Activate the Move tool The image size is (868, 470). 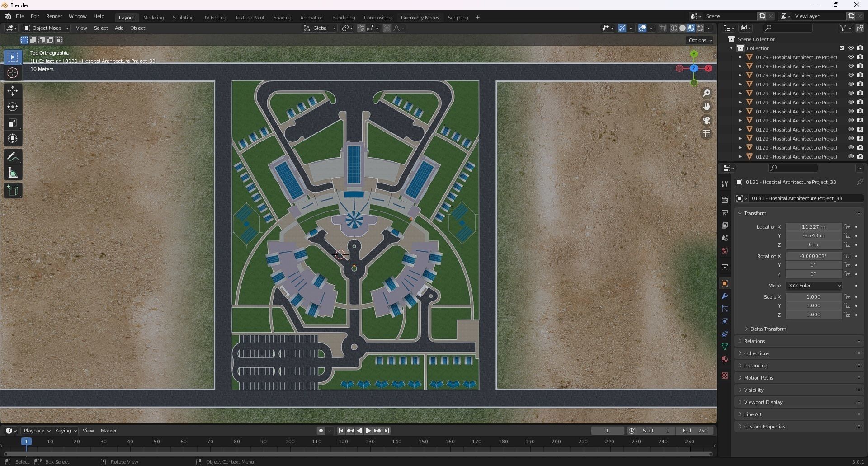pos(13,91)
